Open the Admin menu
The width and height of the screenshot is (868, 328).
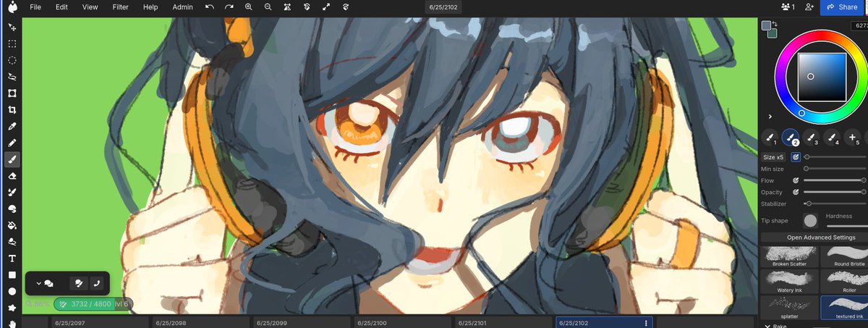tap(182, 7)
